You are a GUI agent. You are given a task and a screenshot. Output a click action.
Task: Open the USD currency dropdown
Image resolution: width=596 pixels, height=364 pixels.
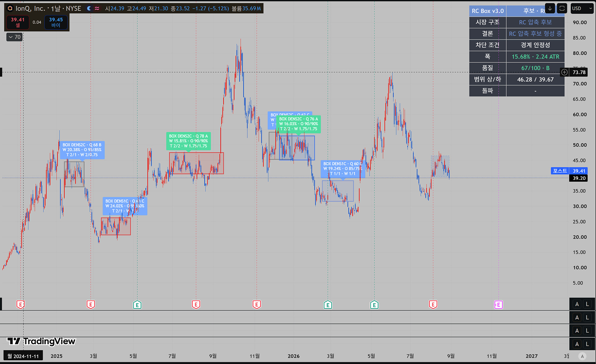(582, 8)
